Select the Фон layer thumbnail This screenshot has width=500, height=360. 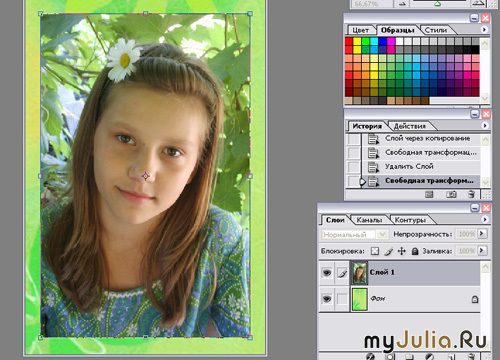tap(359, 299)
